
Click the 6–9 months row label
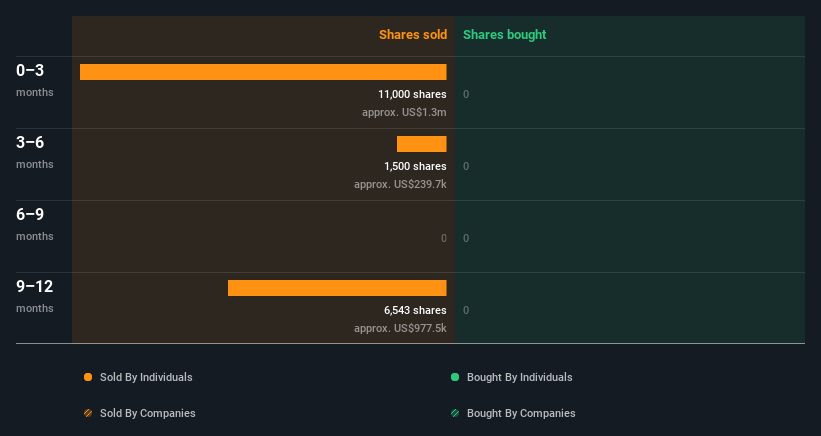pos(35,224)
